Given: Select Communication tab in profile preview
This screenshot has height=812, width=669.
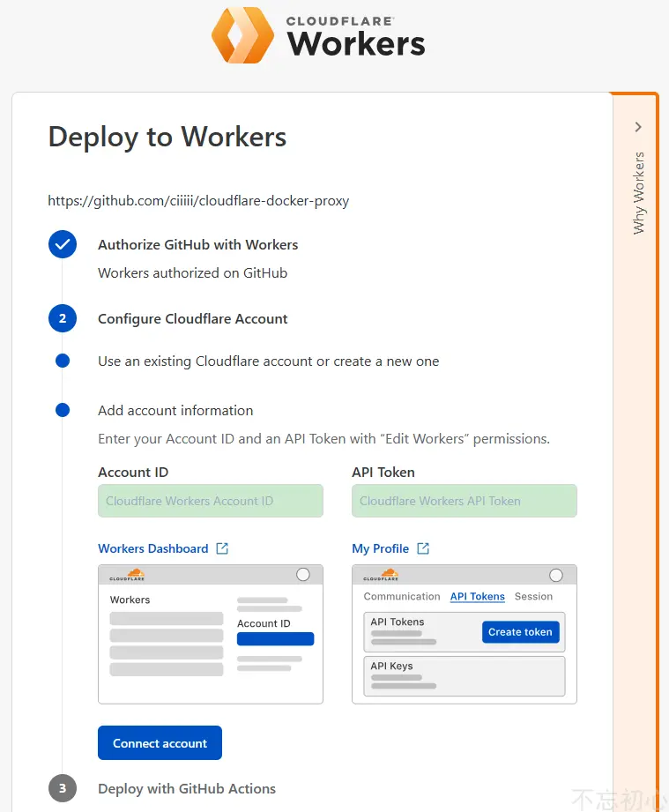Looking at the screenshot, I should click(402, 597).
